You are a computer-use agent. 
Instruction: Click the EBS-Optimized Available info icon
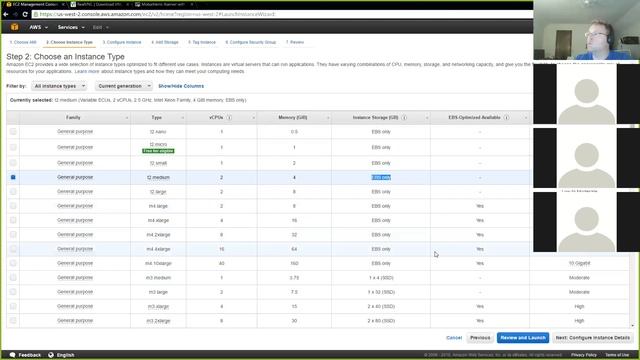(506, 118)
